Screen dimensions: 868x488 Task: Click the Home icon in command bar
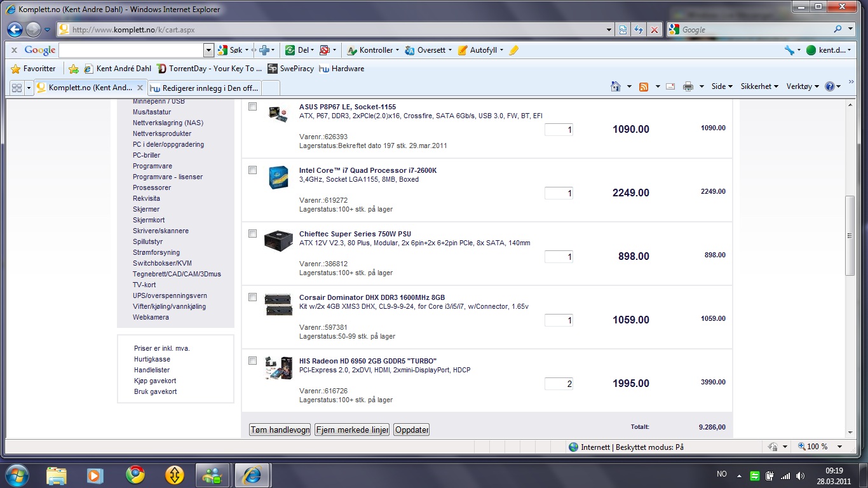click(x=615, y=86)
